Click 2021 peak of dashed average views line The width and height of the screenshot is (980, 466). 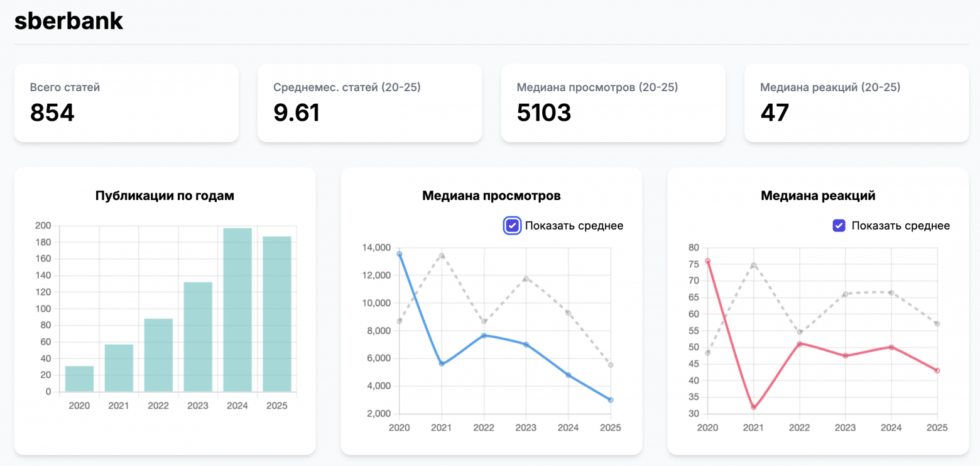tap(442, 256)
